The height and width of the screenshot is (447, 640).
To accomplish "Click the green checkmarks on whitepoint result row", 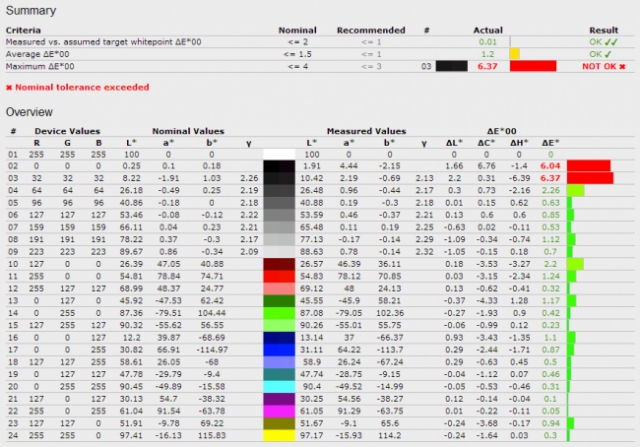I will tap(613, 42).
